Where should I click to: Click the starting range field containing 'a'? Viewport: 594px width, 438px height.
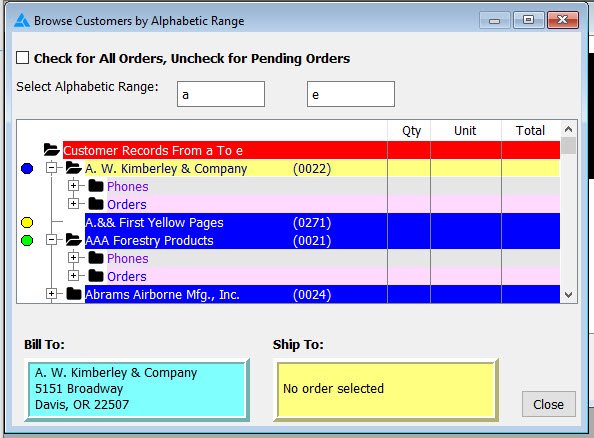(221, 94)
